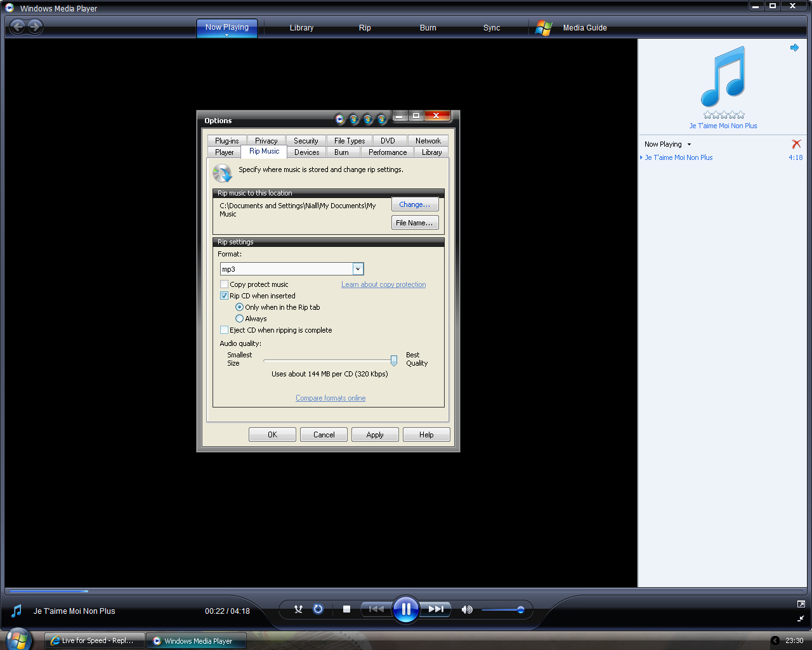This screenshot has height=650, width=812.
Task: Switch to the Now Playing tab
Action: [x=227, y=27]
